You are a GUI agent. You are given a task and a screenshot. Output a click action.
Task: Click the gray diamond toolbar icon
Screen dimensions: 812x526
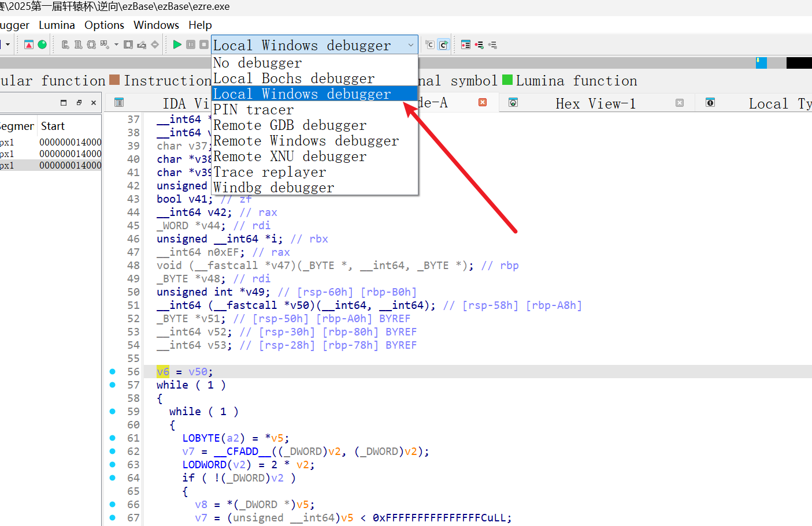coord(155,44)
